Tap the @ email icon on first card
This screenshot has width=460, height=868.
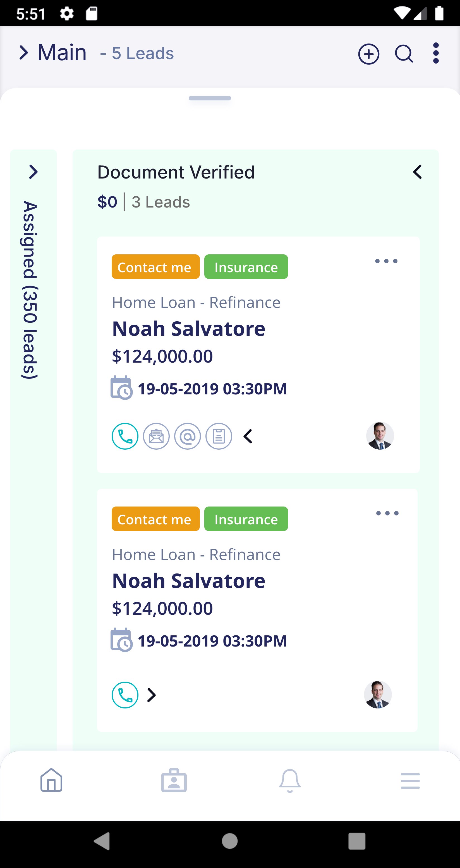(x=188, y=436)
